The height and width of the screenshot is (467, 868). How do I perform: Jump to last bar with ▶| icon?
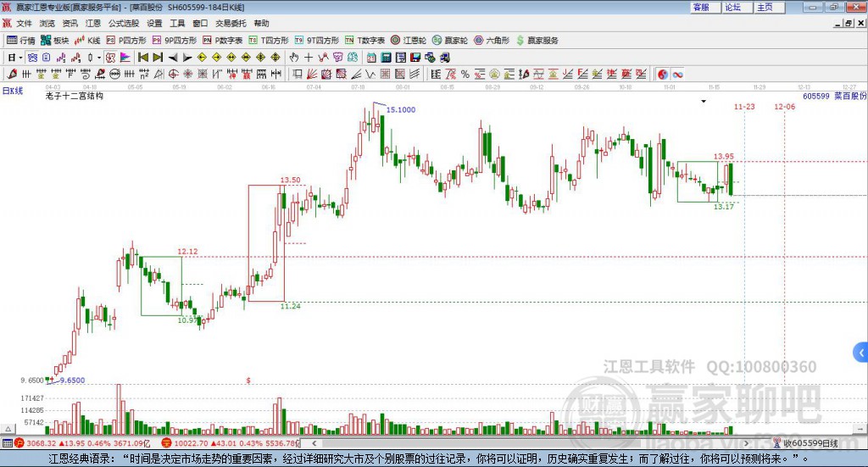tap(158, 58)
